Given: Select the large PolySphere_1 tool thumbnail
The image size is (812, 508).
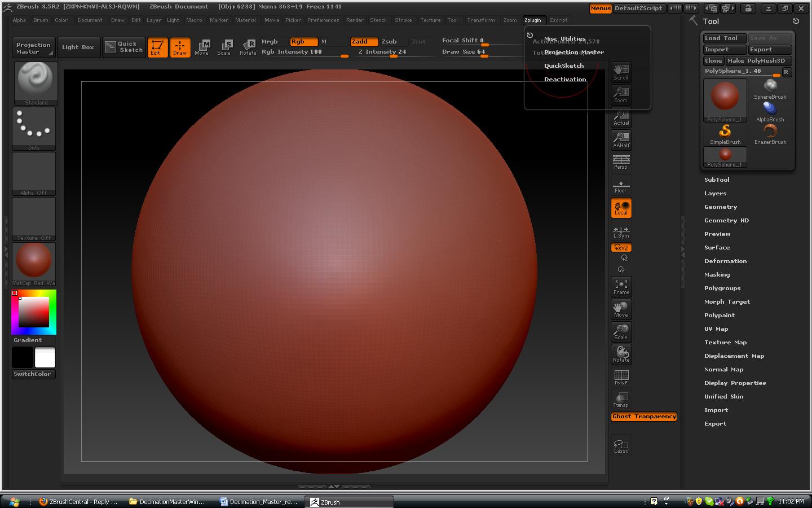Looking at the screenshot, I should coord(725,100).
